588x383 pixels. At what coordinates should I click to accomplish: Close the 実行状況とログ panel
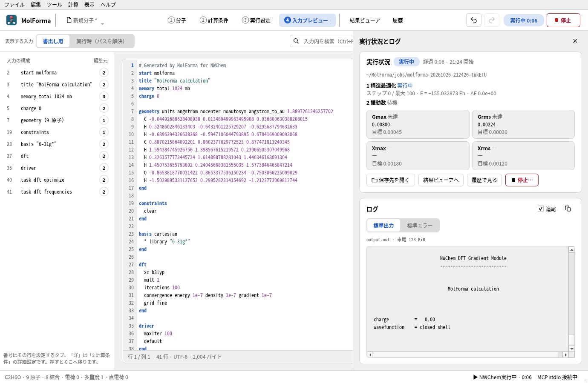tap(575, 41)
